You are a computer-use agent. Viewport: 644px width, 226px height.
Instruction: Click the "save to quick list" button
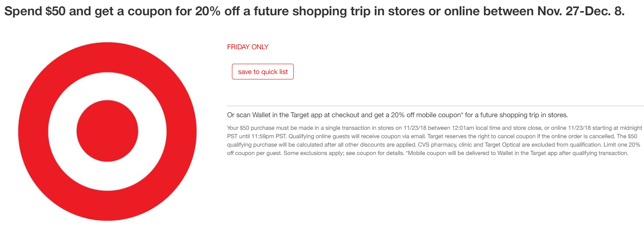262,71
